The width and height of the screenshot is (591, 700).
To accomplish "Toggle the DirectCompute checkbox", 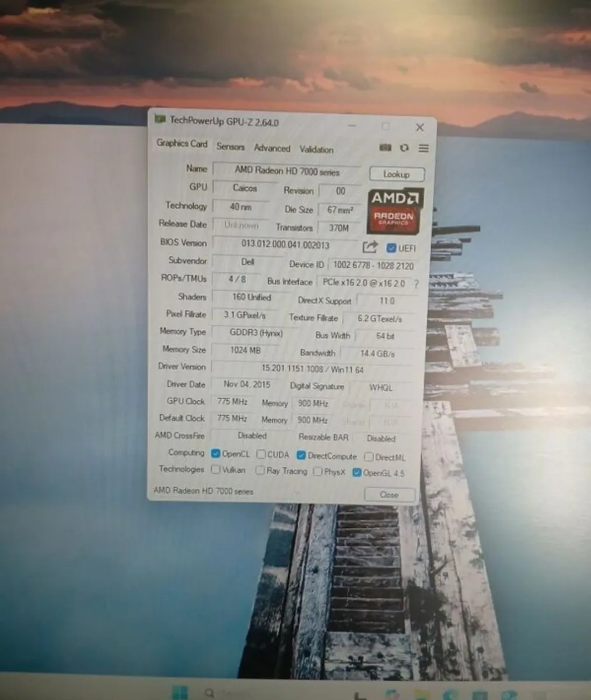I will (x=301, y=455).
